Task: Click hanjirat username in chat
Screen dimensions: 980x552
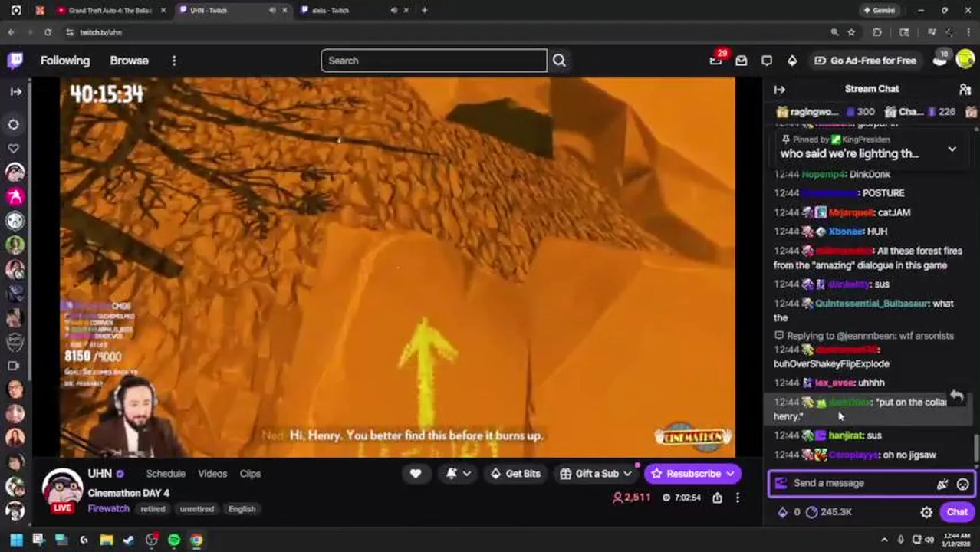Action: pyautogui.click(x=846, y=435)
